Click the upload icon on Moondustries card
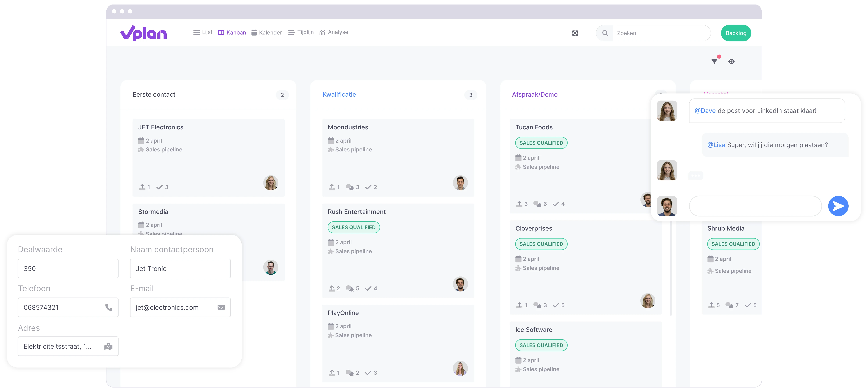The width and height of the screenshot is (868, 392). [x=332, y=187]
